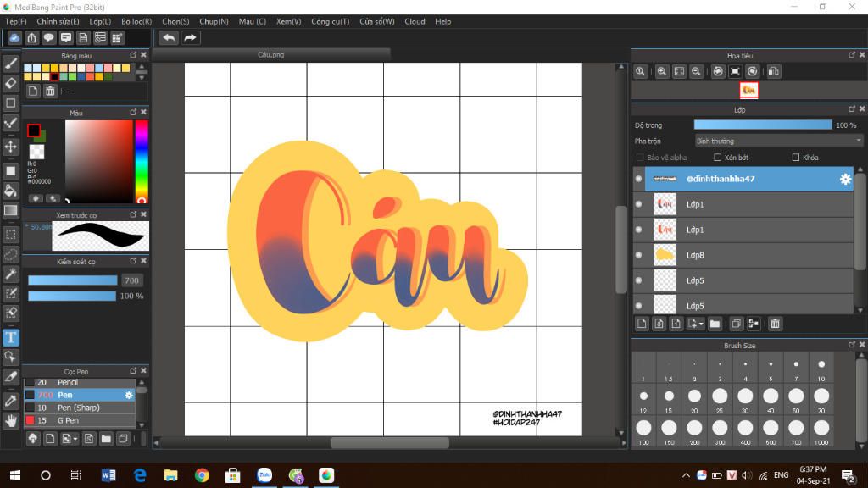Select the Magic Wand tool
Viewport: 868px width, 488px height.
pos(10,274)
